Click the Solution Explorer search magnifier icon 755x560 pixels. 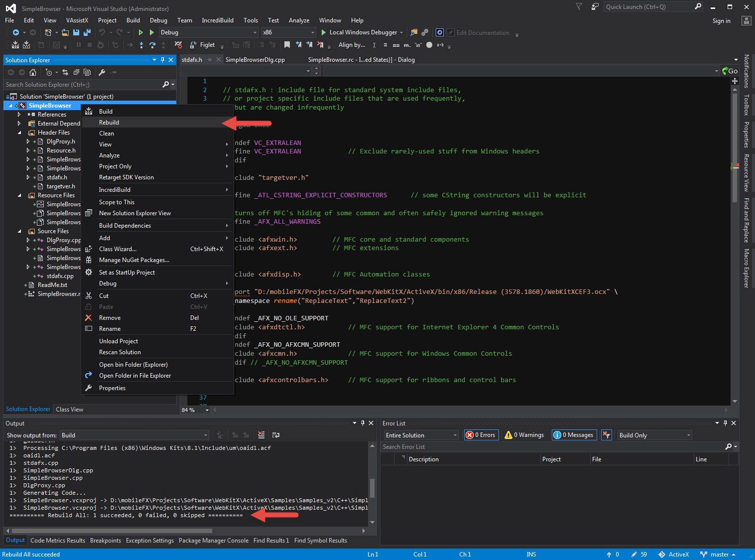pos(166,85)
